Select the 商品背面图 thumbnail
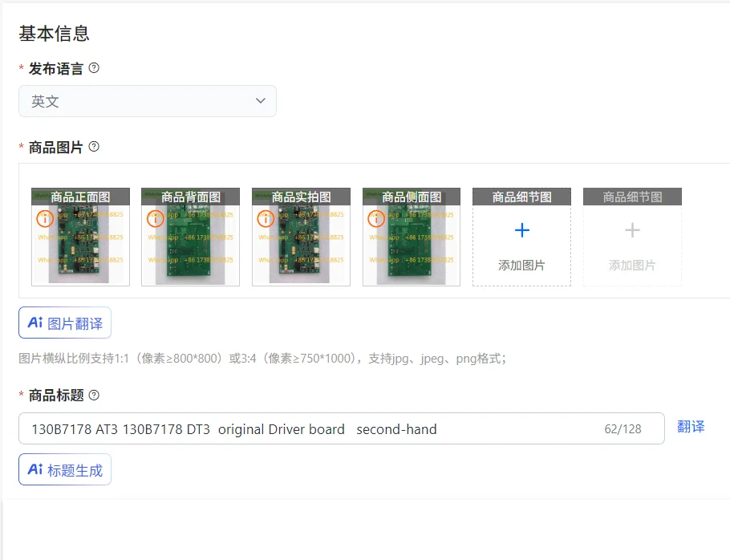This screenshot has width=730, height=560. [190, 237]
